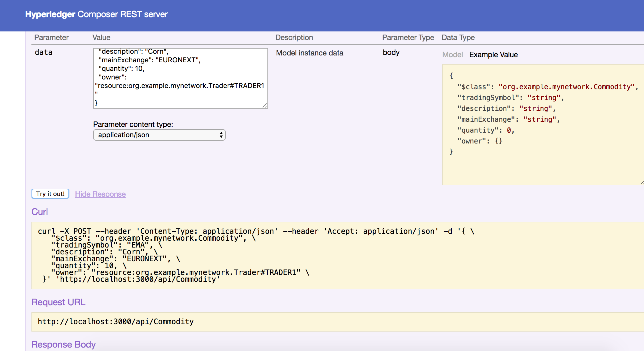Click the example value JSON box
Viewport: 644px width, 351px height.
coord(543,125)
